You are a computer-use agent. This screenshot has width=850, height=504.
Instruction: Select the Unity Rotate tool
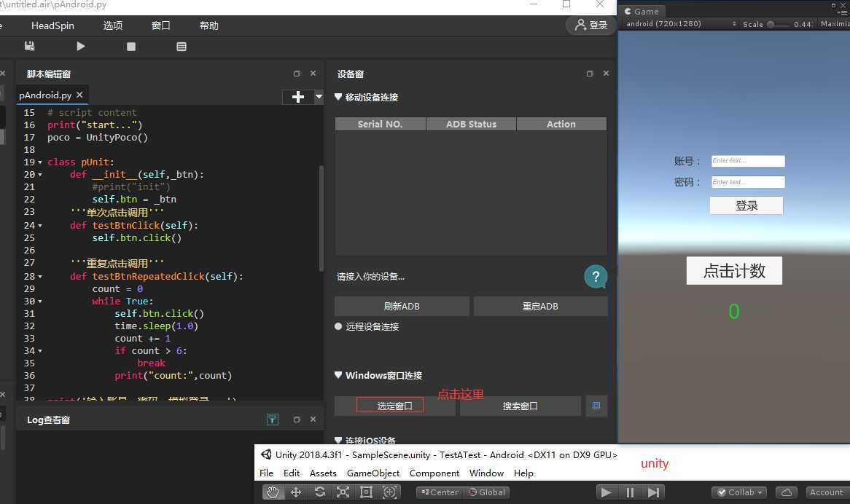click(x=320, y=492)
